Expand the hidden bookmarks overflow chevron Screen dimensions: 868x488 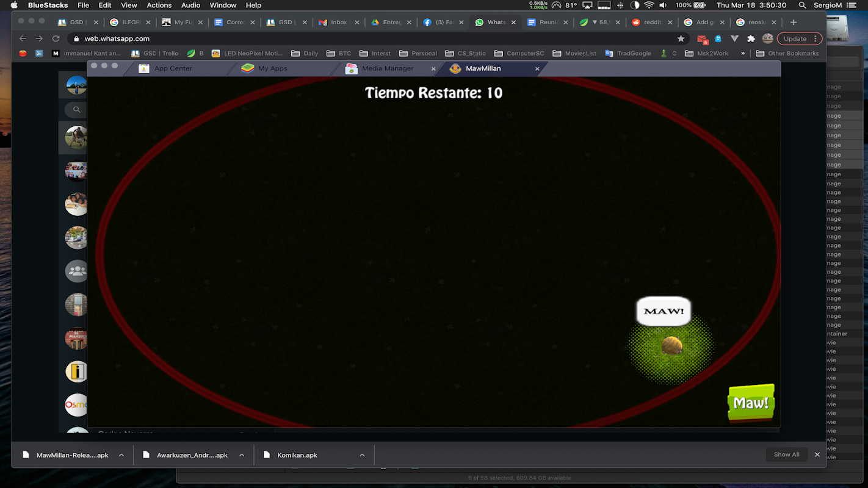pyautogui.click(x=743, y=53)
